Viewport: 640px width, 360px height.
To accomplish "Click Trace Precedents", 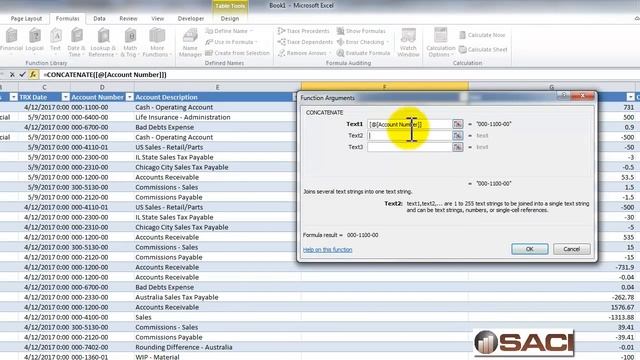I will pos(303,31).
